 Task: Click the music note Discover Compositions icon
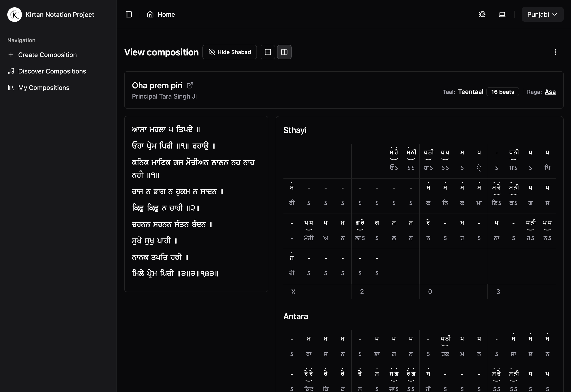[11, 71]
